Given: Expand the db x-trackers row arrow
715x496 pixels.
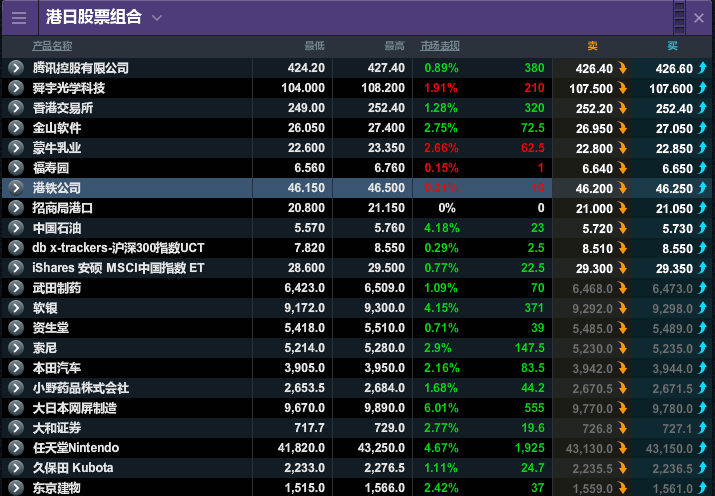Looking at the screenshot, I should pyautogui.click(x=16, y=248).
